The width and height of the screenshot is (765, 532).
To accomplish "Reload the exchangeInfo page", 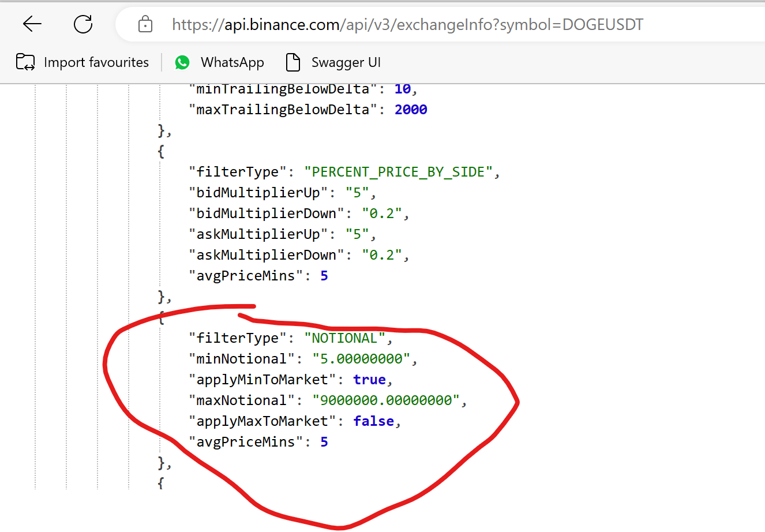I will [82, 24].
